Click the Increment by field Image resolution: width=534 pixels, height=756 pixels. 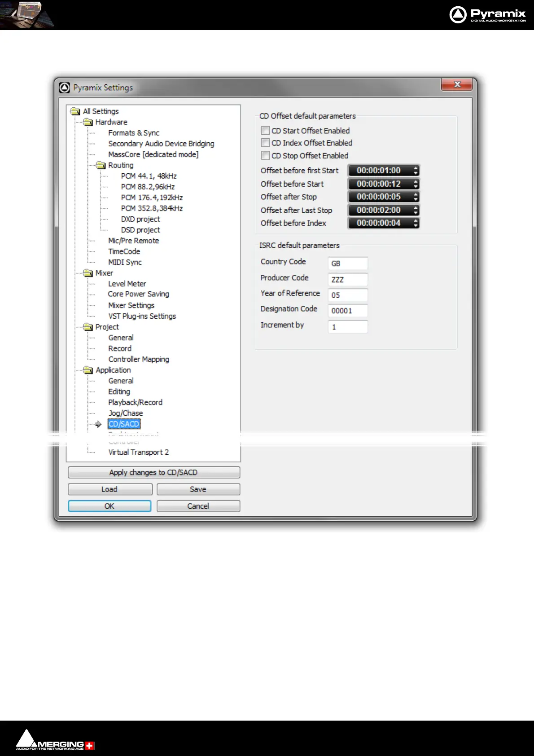click(x=348, y=327)
